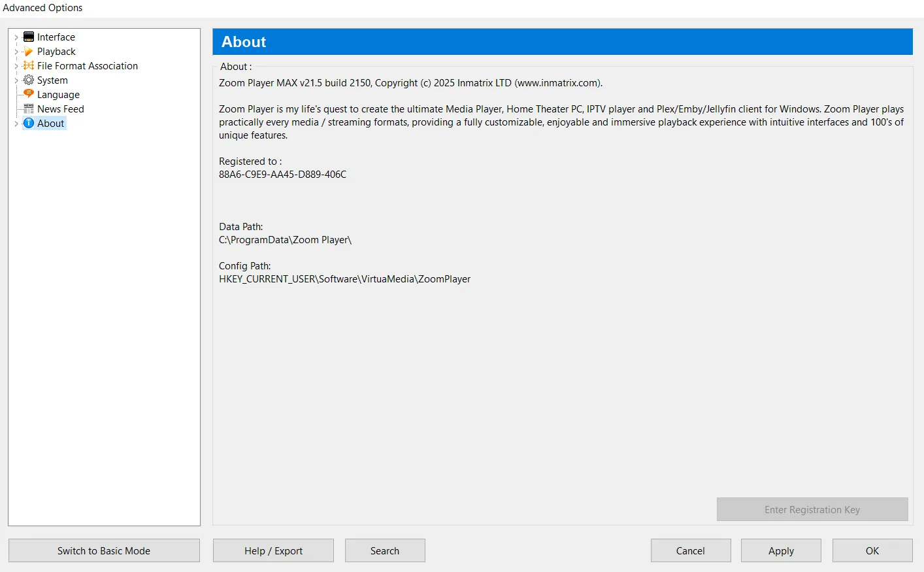The width and height of the screenshot is (924, 572).
Task: Click the blue About info icon
Action: [x=29, y=124]
